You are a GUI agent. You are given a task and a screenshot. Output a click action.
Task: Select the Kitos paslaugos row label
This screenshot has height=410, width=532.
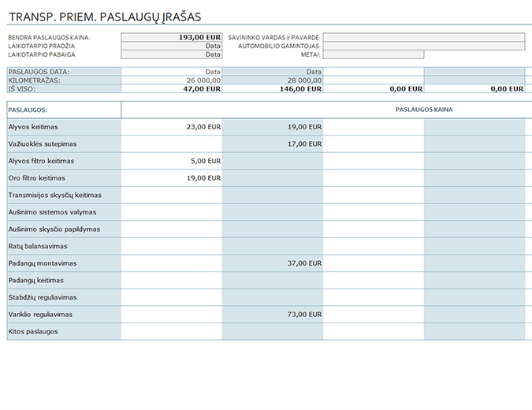click(x=64, y=331)
